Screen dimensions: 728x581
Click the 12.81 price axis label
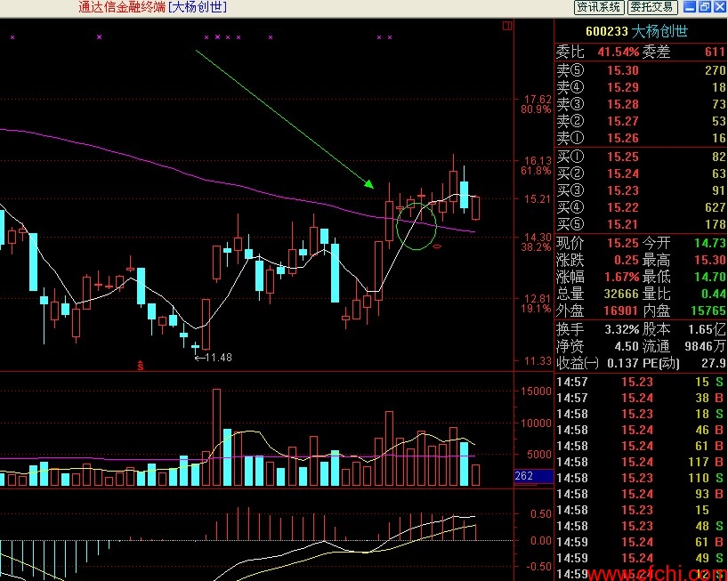coord(538,298)
